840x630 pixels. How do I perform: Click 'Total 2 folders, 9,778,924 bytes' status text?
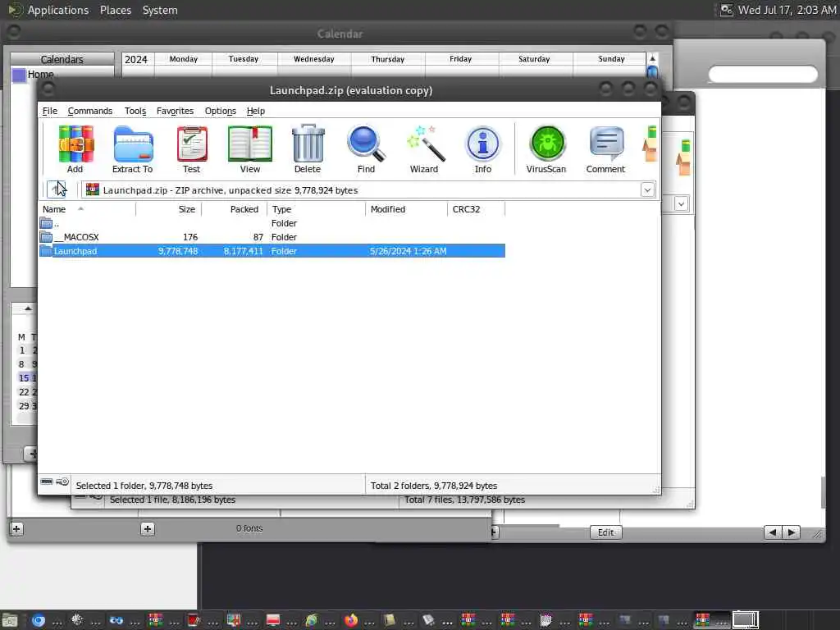coord(434,486)
